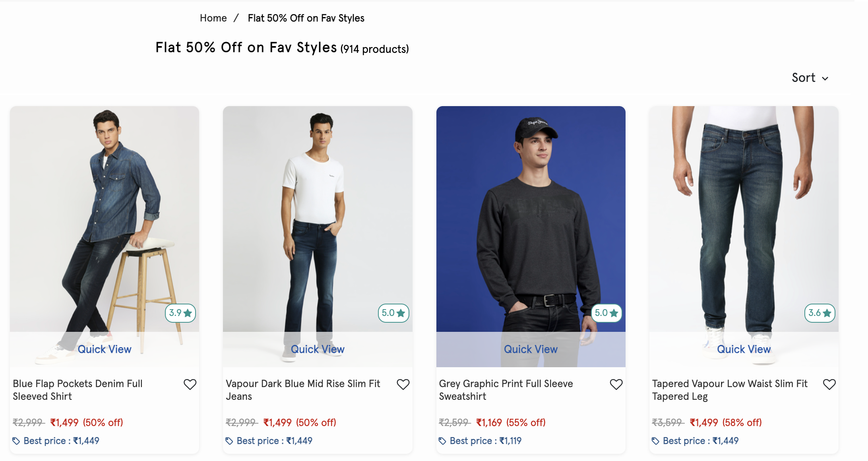Click best price tag icon for denim shirt

(16, 441)
